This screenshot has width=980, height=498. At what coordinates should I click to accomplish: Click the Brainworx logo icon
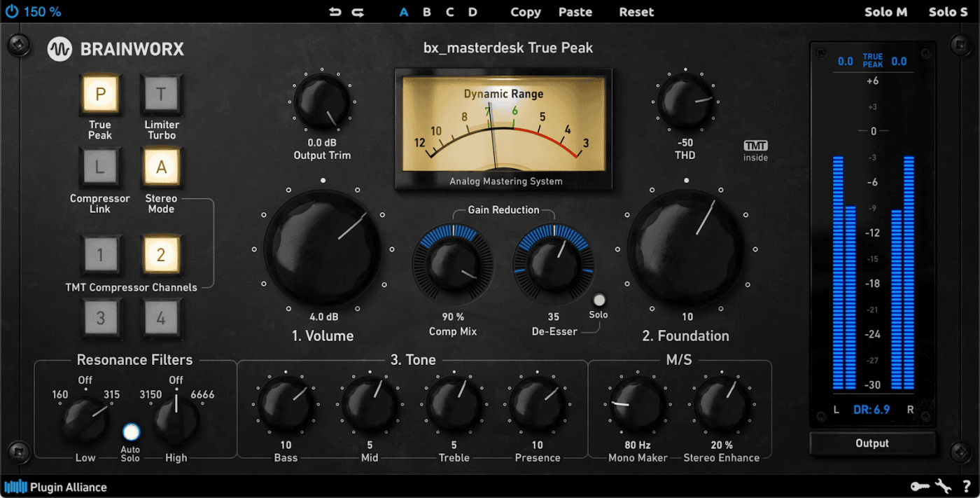point(60,49)
